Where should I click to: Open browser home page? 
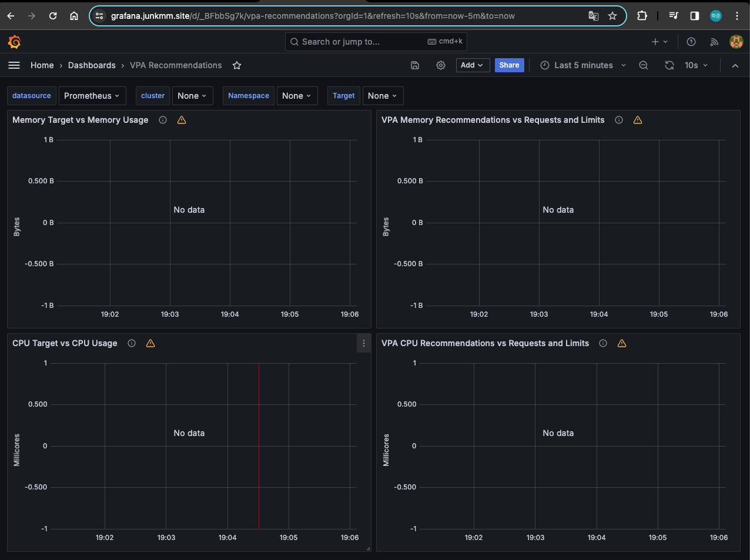click(x=74, y=16)
